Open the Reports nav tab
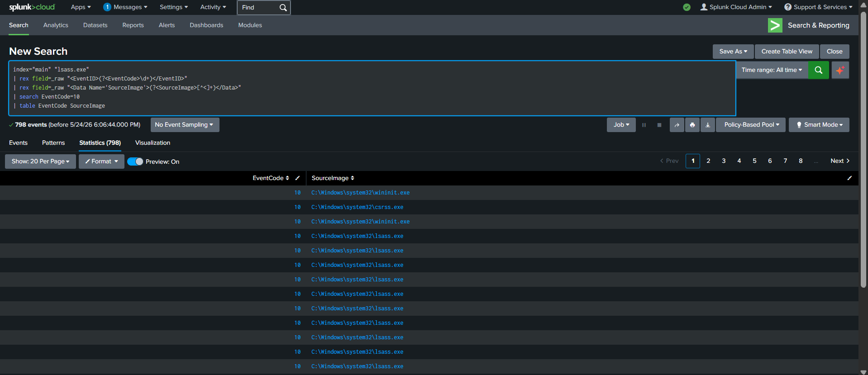The height and width of the screenshot is (375, 868). coord(133,25)
